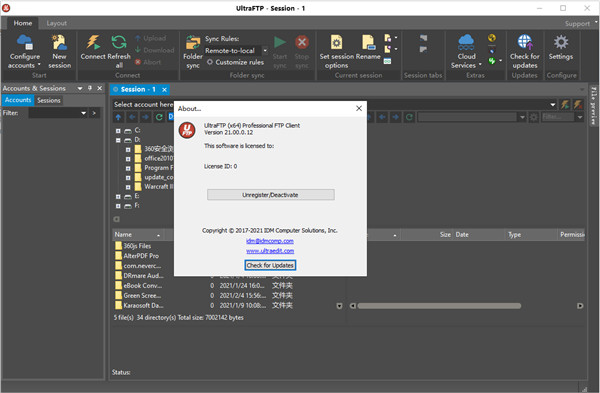The width and height of the screenshot is (600, 393).
Task: Open the www.ultraedit.com link
Action: pyautogui.click(x=270, y=251)
